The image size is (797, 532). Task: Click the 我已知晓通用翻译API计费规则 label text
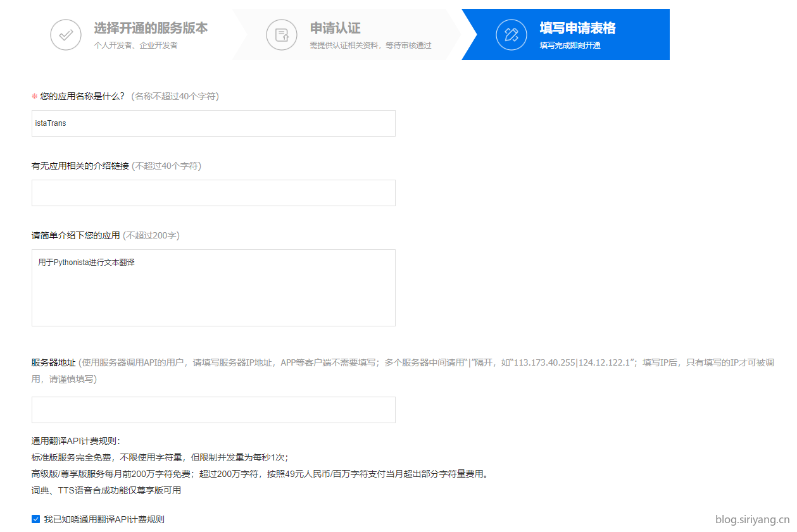[104, 519]
